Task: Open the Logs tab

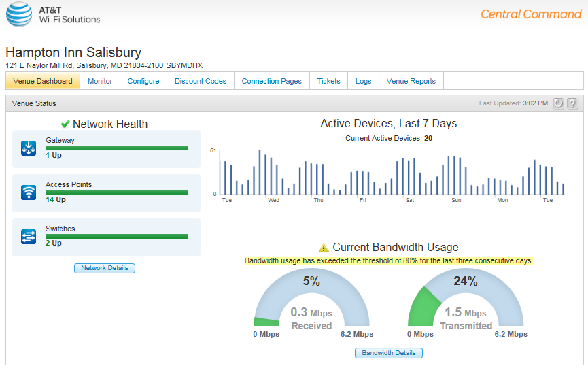Action: [364, 81]
